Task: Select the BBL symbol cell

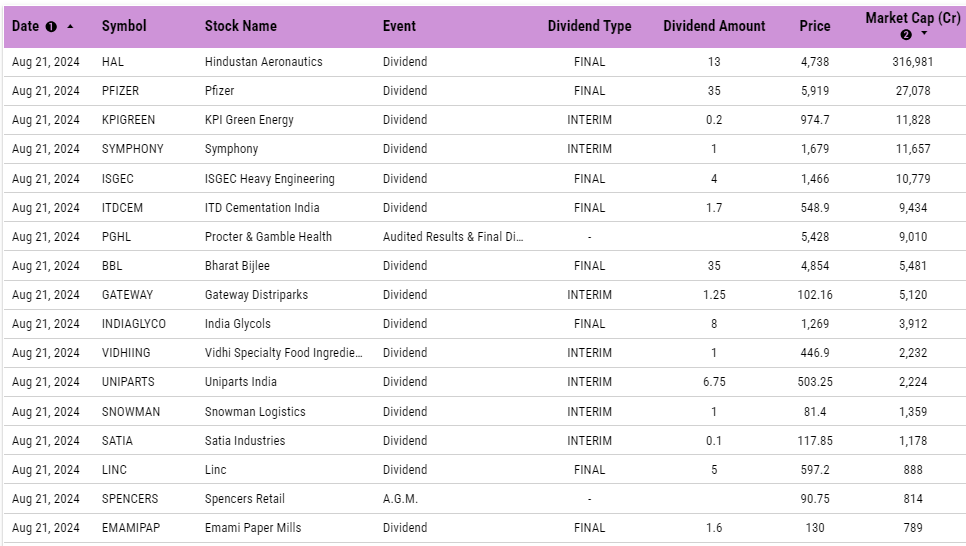Action: [112, 266]
